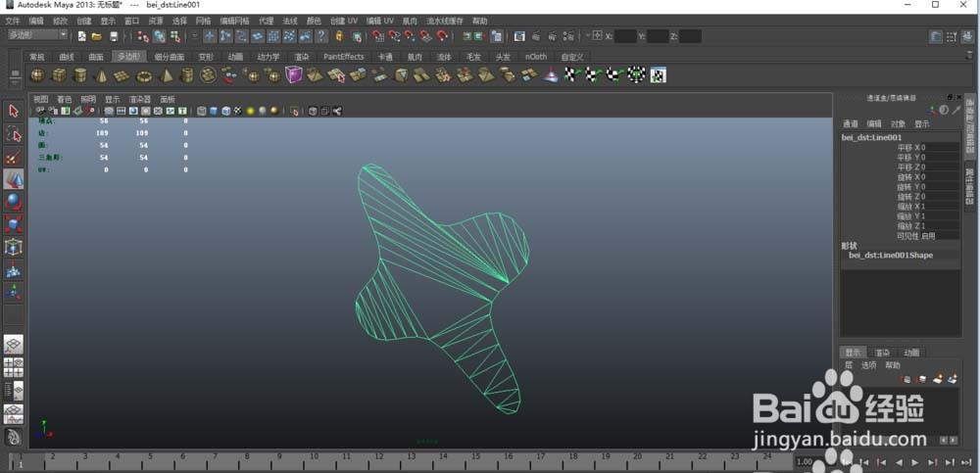
Task: Toggle textured display checker ball icon
Action: pos(238,112)
